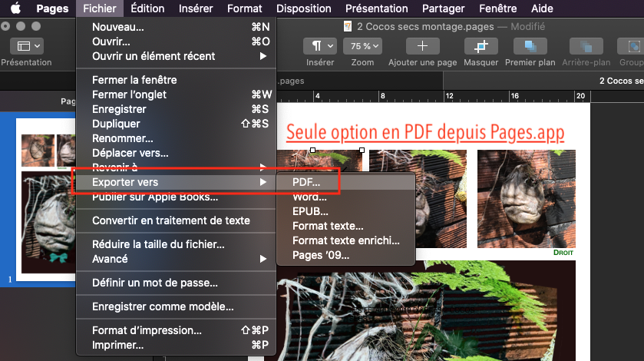Image resolution: width=644 pixels, height=361 pixels.
Task: Select PDF… export option
Action: coord(346,182)
